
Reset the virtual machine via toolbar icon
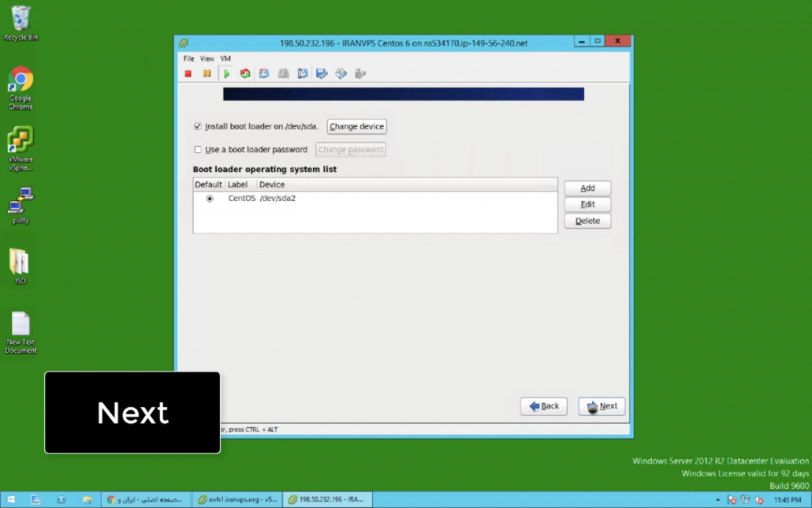pos(245,74)
